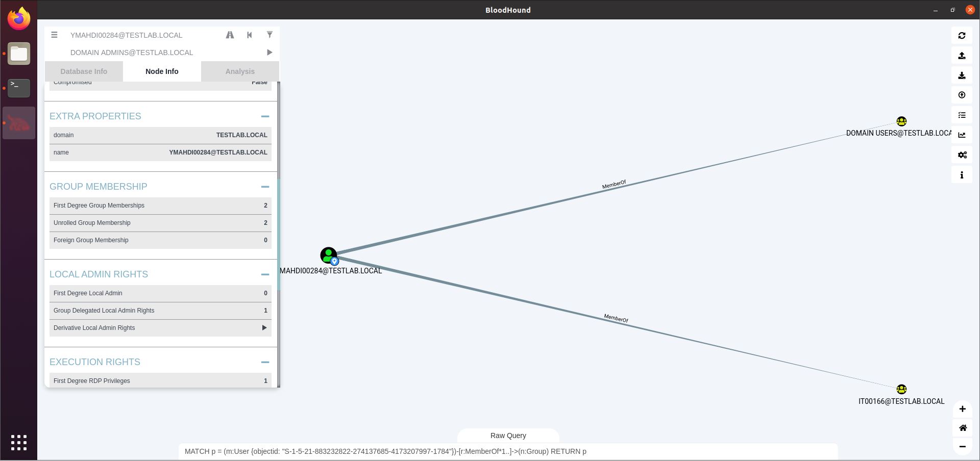Screen dimensions: 980x461
Task: Click the import graph icon
Action: point(962,75)
